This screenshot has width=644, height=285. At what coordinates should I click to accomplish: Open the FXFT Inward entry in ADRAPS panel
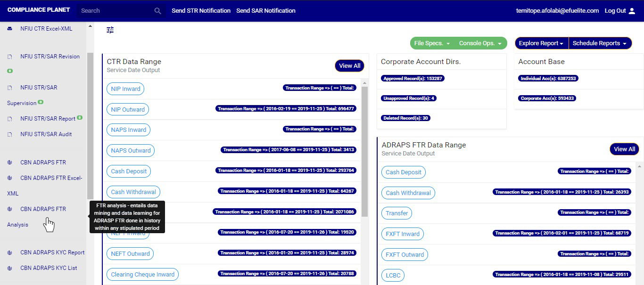[403, 234]
